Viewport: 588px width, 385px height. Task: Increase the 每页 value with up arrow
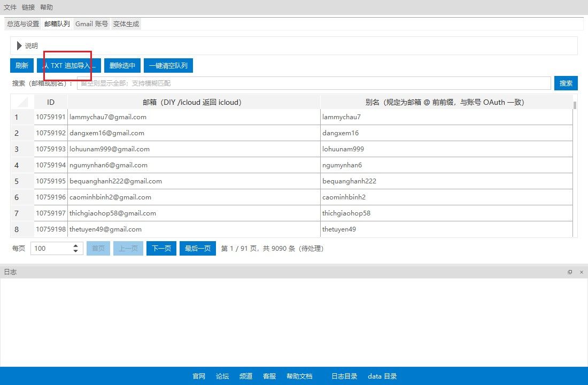tap(76, 246)
